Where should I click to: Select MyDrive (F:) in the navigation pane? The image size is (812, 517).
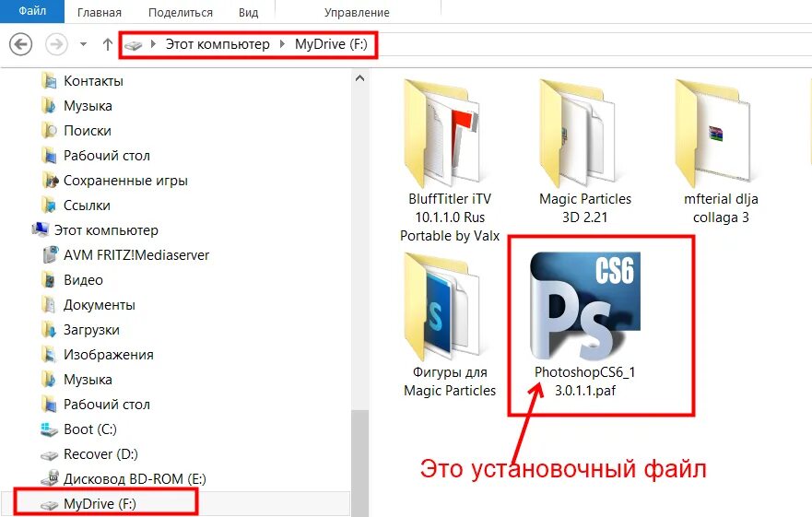pyautogui.click(x=100, y=503)
